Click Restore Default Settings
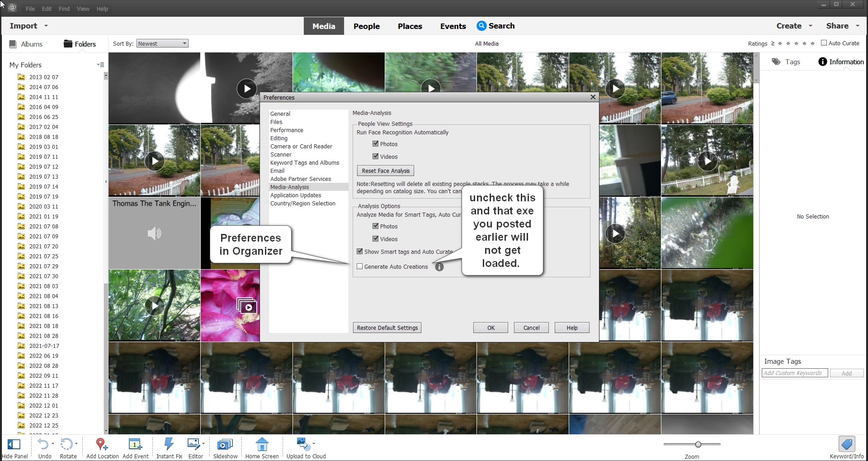 (387, 328)
